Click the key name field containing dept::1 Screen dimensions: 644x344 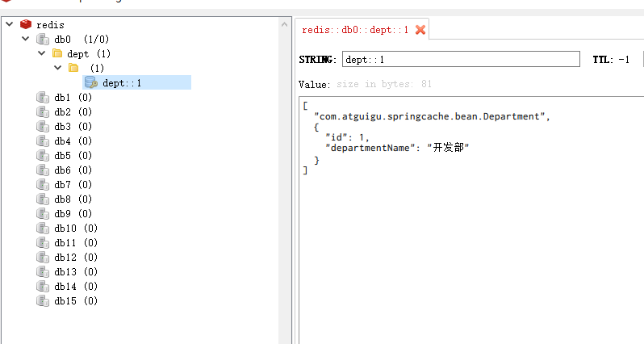point(461,59)
